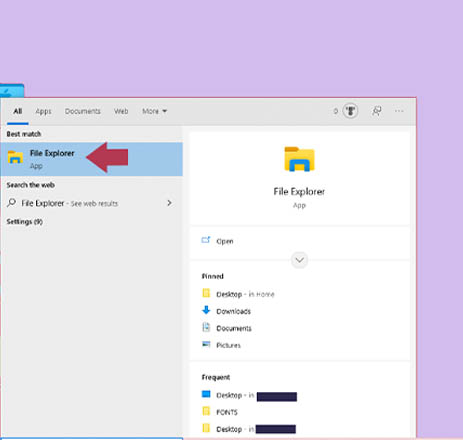Click the pinned Desktop folder icon

(x=206, y=293)
